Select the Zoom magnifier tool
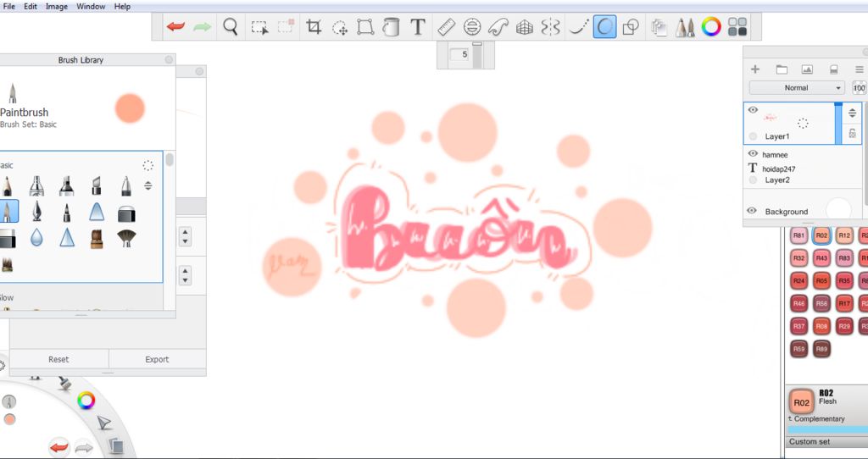868x459 pixels. (231, 26)
